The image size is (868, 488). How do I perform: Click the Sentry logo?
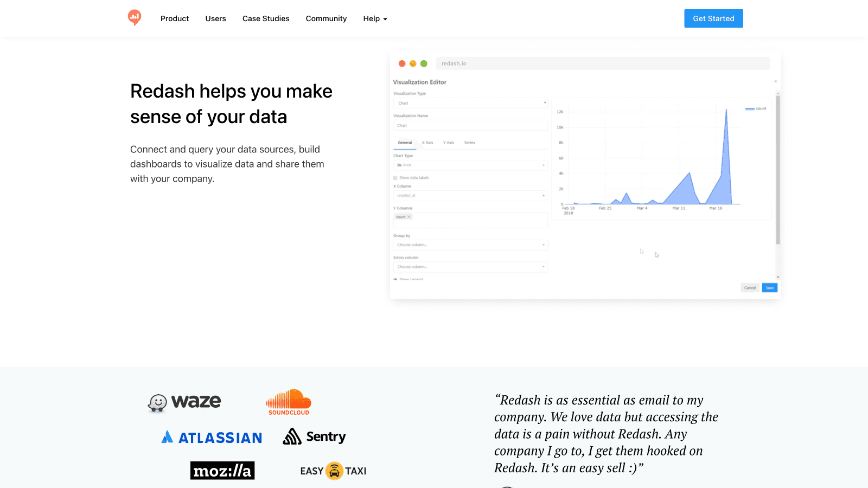pyautogui.click(x=314, y=436)
